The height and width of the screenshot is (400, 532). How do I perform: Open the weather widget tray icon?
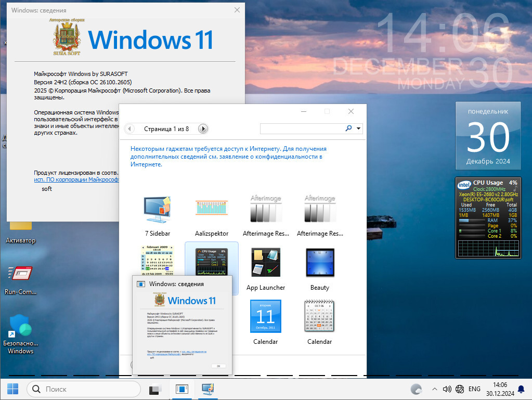click(x=416, y=389)
